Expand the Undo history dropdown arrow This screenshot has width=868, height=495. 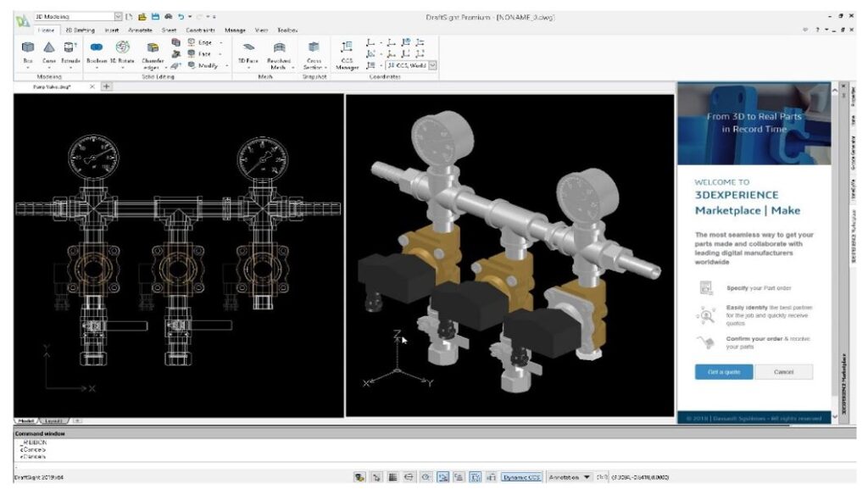pos(190,17)
